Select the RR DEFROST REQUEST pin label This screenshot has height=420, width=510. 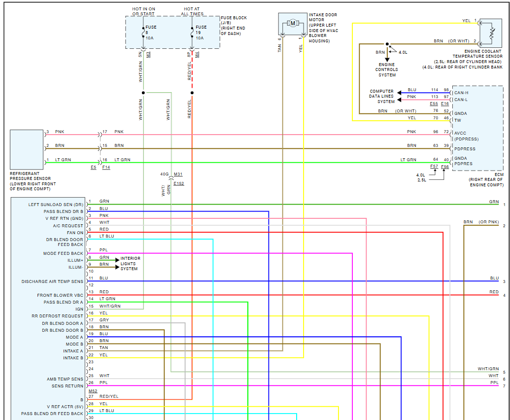click(58, 315)
